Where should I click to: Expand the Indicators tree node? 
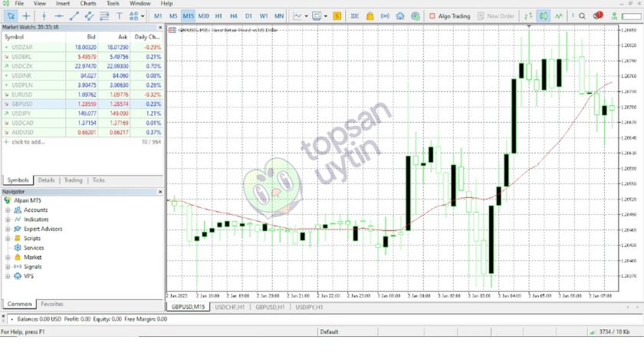(x=8, y=219)
